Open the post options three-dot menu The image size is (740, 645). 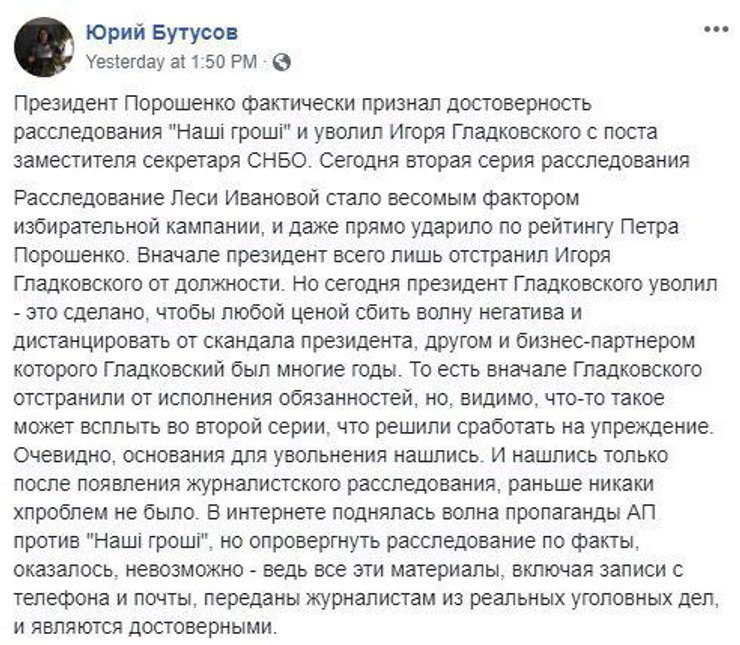click(714, 31)
